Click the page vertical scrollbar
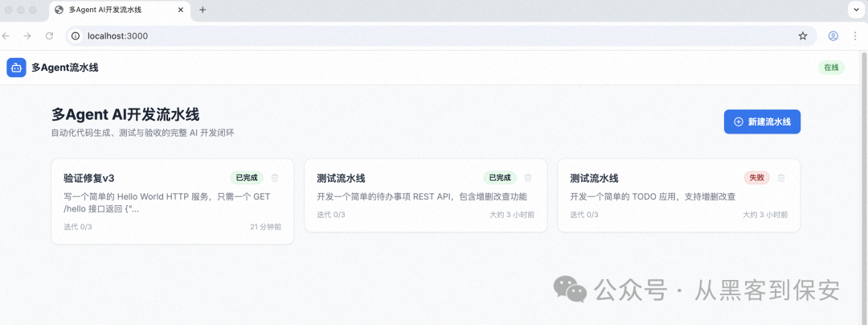Image resolution: width=868 pixels, height=325 pixels. pos(863,187)
